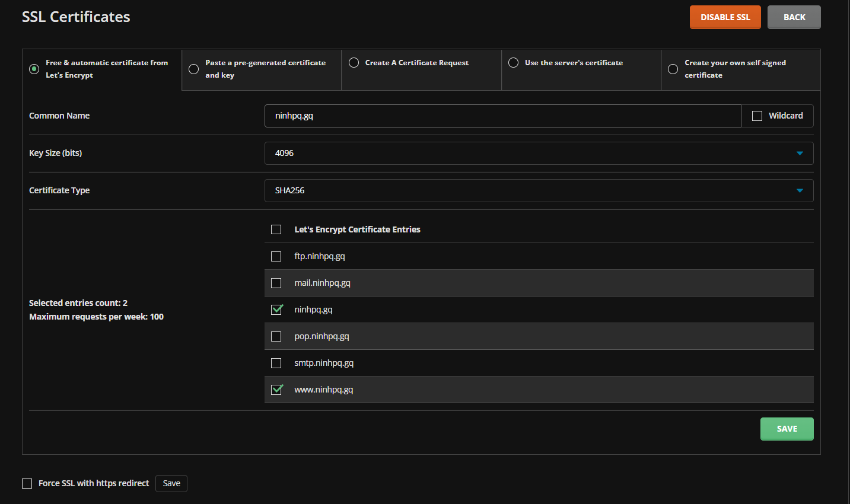850x504 pixels.
Task: Go back using the BACK button
Action: [x=794, y=17]
